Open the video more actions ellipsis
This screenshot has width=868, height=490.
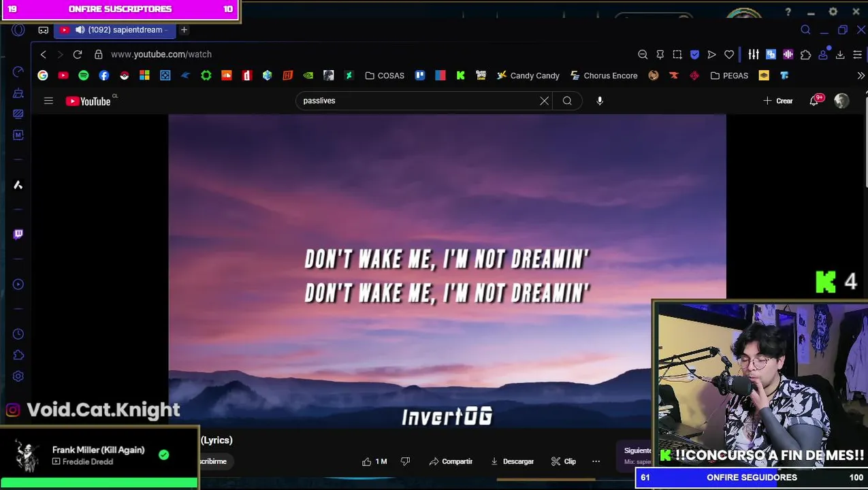pos(596,461)
